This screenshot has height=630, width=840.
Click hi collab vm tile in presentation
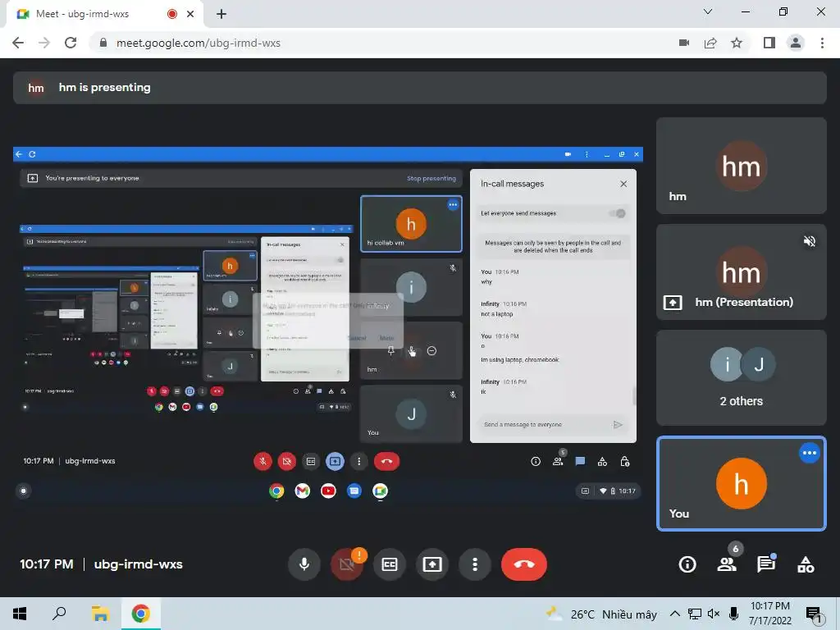[x=411, y=224]
